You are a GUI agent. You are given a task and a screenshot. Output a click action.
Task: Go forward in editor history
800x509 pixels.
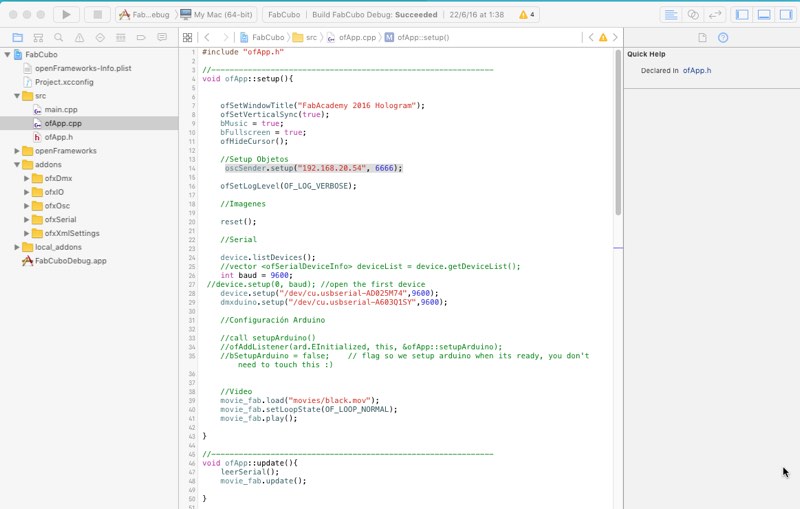pos(226,37)
